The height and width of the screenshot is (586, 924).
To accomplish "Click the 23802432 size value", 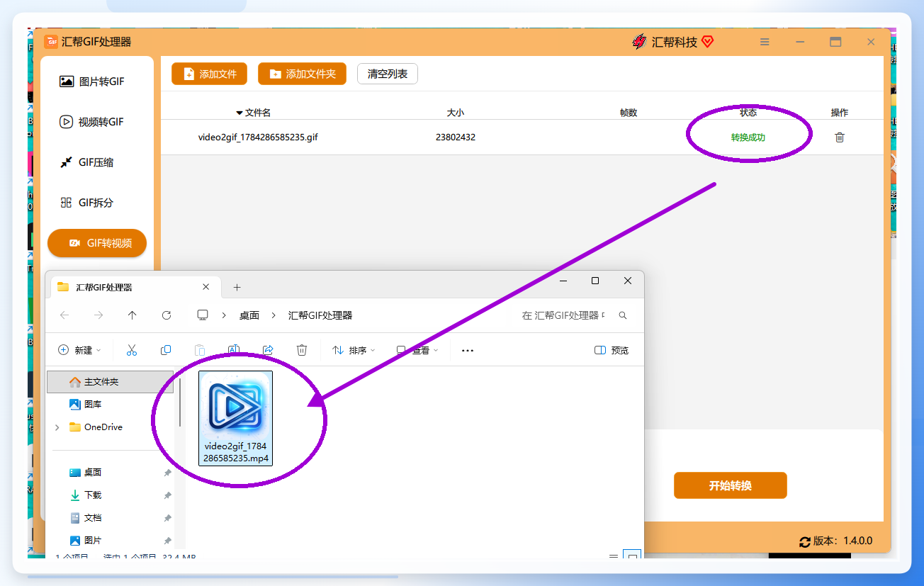I will 456,137.
